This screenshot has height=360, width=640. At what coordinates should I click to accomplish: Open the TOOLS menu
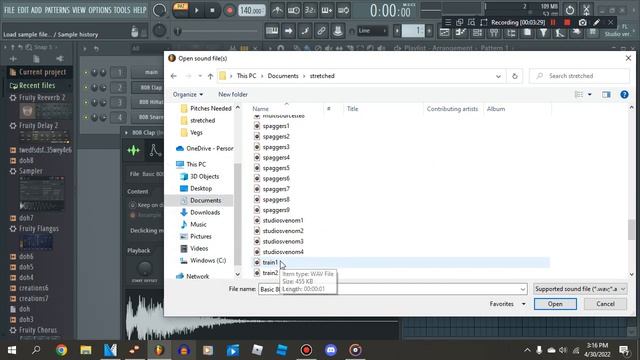point(122,10)
